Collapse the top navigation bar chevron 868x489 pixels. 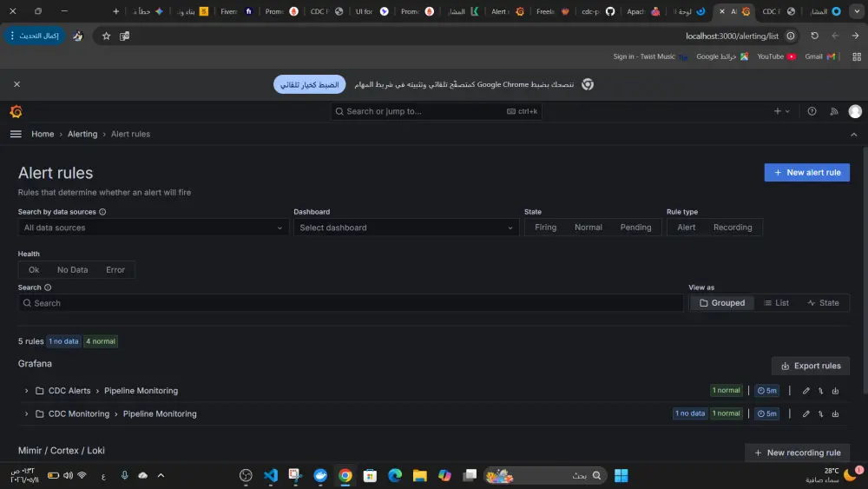pos(853,135)
